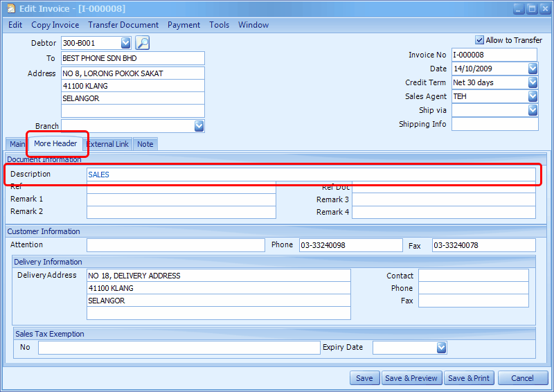The height and width of the screenshot is (392, 554).
Task: Click the Save & Preview button
Action: (x=411, y=378)
